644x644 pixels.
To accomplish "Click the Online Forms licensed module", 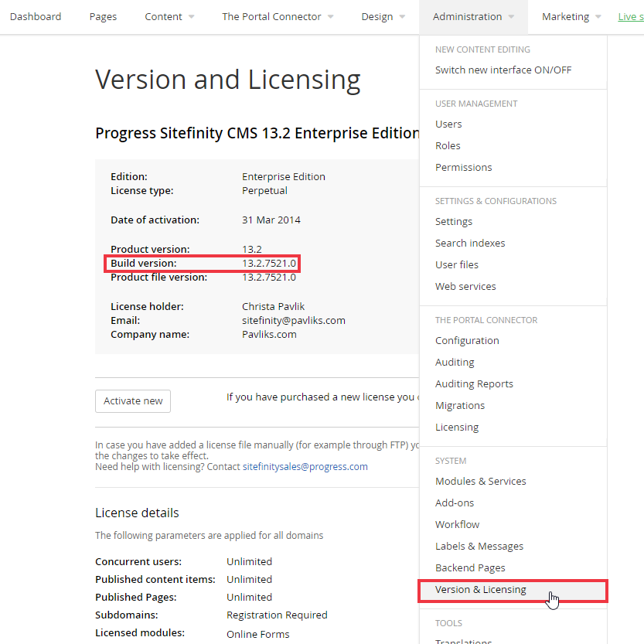I will 258,634.
